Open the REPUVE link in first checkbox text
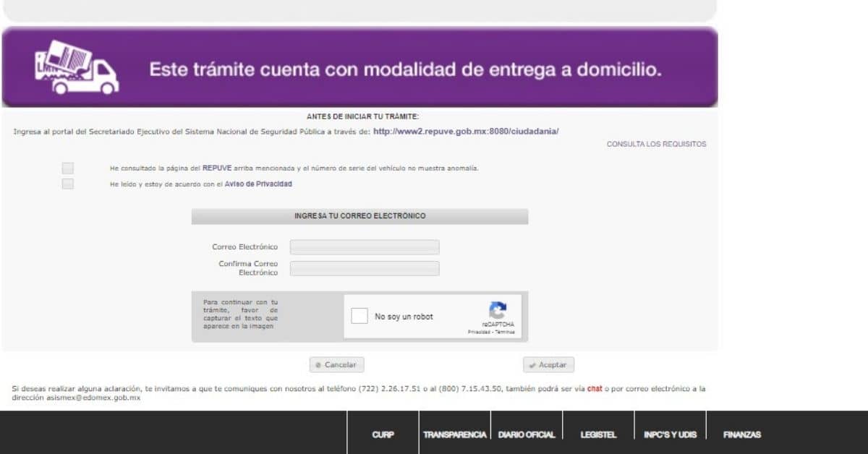The height and width of the screenshot is (454, 868). click(217, 168)
